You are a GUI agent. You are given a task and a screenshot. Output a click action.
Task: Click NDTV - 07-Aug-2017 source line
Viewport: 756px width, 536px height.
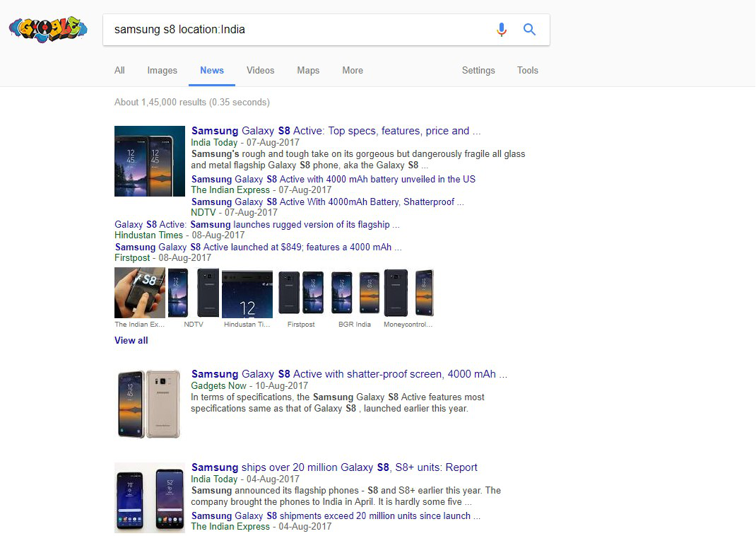point(235,213)
